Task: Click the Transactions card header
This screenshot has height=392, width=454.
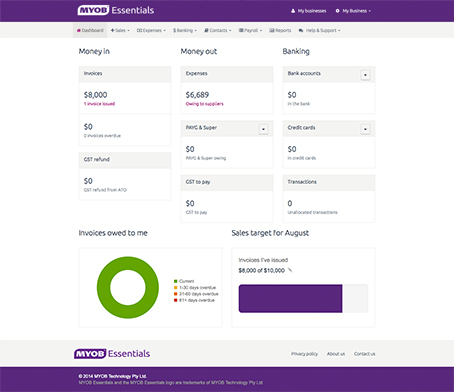Action: tap(329, 182)
